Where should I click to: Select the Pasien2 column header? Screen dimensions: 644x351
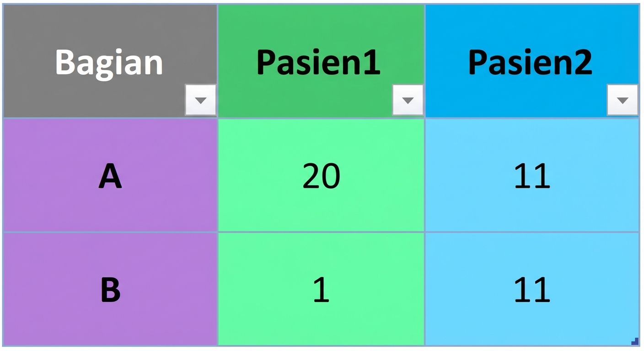point(531,59)
